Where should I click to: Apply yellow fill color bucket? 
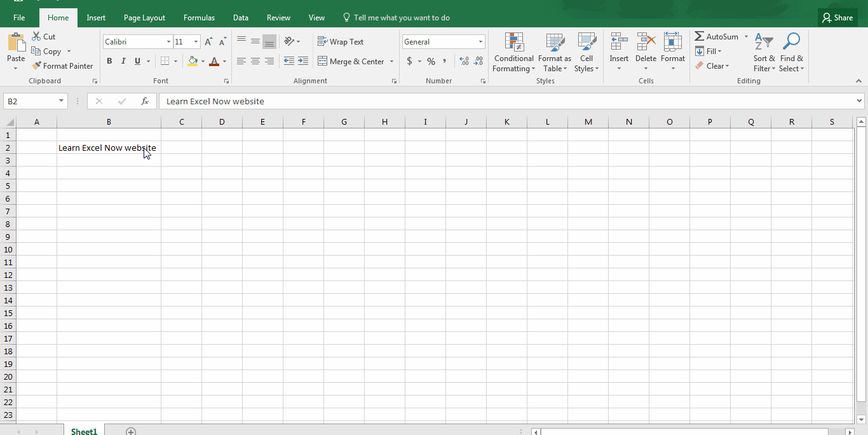193,61
